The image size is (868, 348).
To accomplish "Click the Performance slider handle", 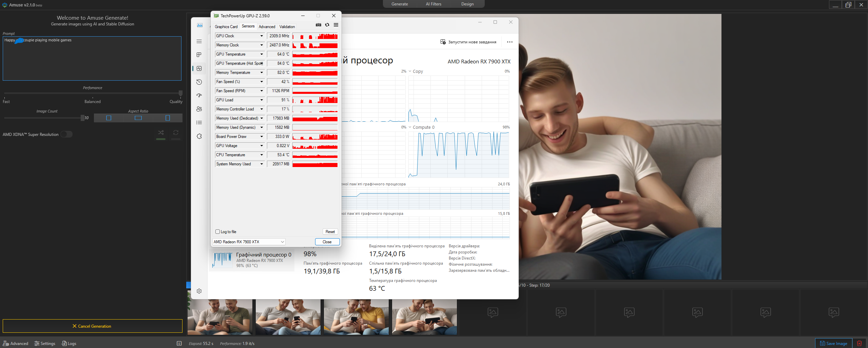I will click(x=181, y=94).
